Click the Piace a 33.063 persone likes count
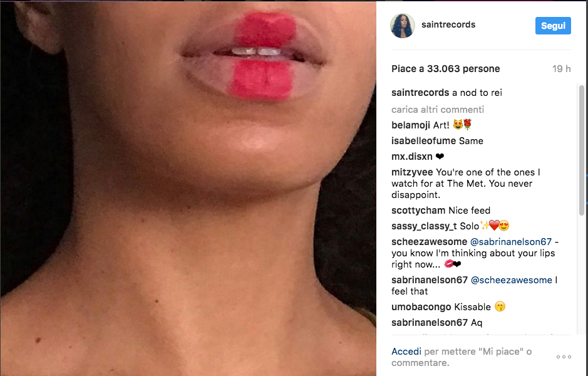 point(445,69)
